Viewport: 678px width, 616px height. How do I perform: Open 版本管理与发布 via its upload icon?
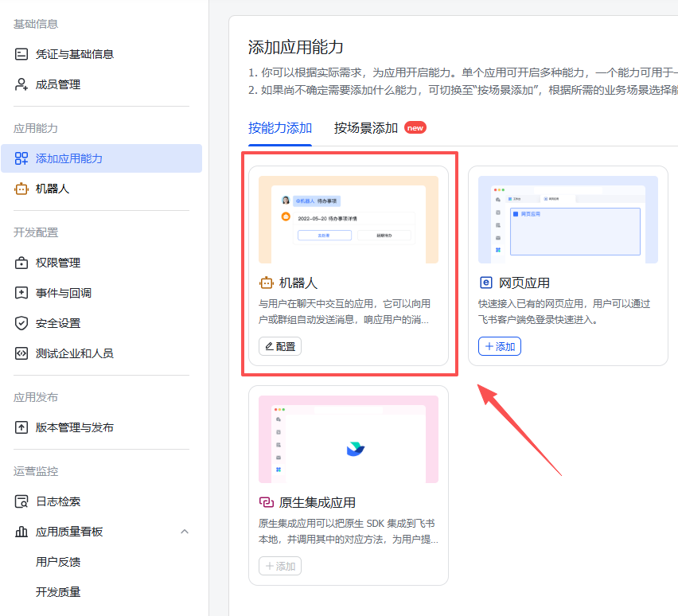[22, 427]
